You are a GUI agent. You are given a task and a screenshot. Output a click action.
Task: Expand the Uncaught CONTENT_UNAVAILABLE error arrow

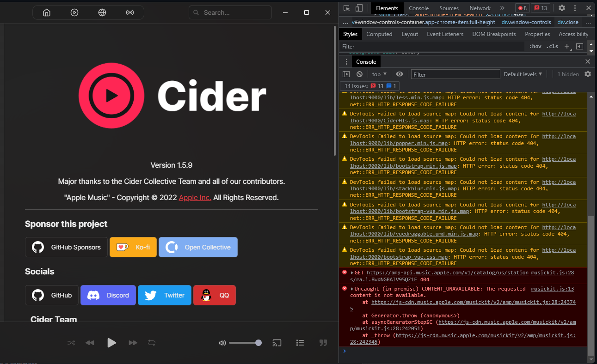click(352, 289)
